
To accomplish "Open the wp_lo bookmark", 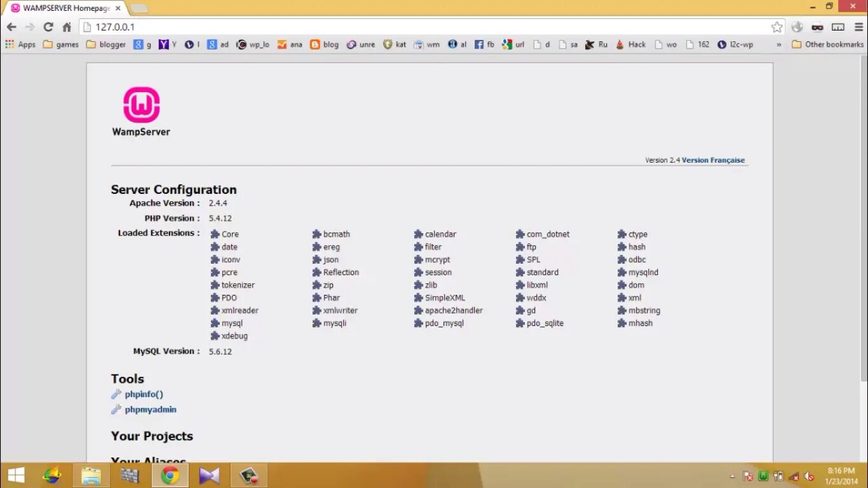I will (254, 44).
